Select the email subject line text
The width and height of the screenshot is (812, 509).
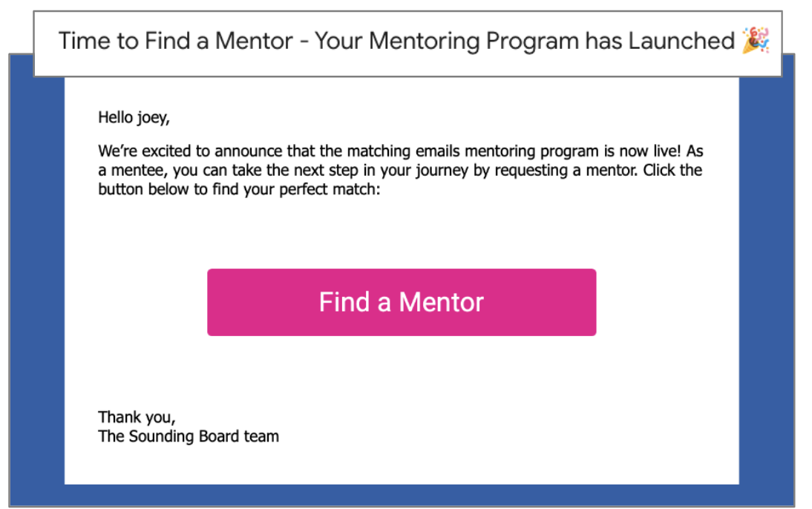pos(398,41)
